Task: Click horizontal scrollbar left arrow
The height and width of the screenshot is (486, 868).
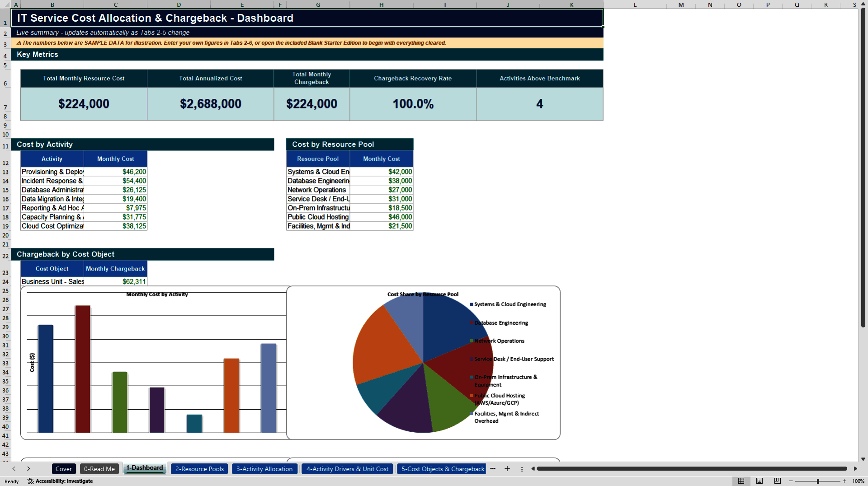Action: [533, 469]
